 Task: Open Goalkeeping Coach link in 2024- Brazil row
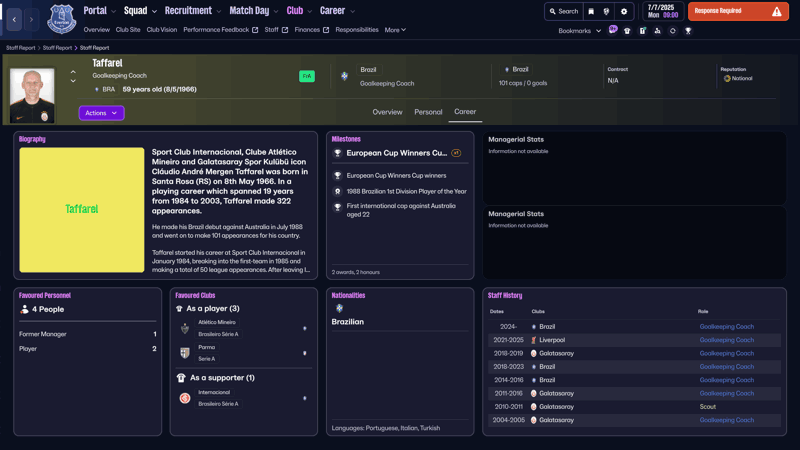[727, 327]
